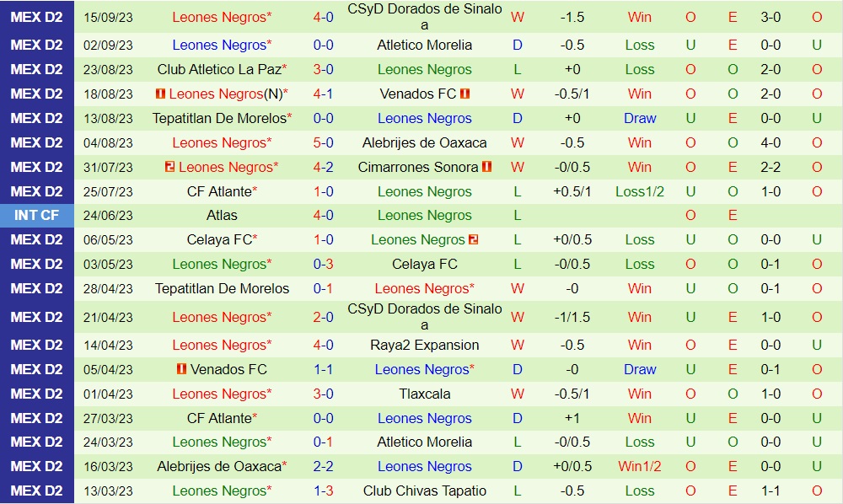This screenshot has height=504, width=843.
Task: Click red card icon right of Venados FC on 18/08/23
Action: 464,94
